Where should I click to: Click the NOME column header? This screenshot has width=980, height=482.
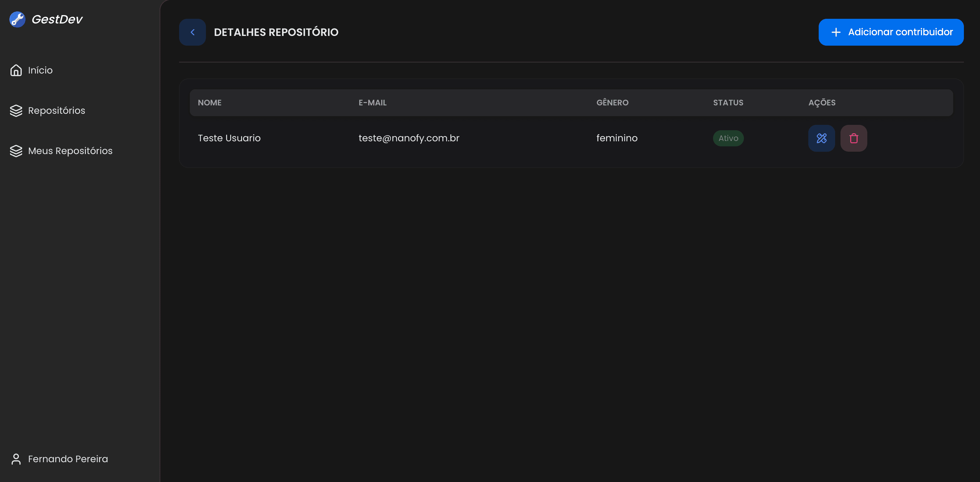(x=209, y=102)
